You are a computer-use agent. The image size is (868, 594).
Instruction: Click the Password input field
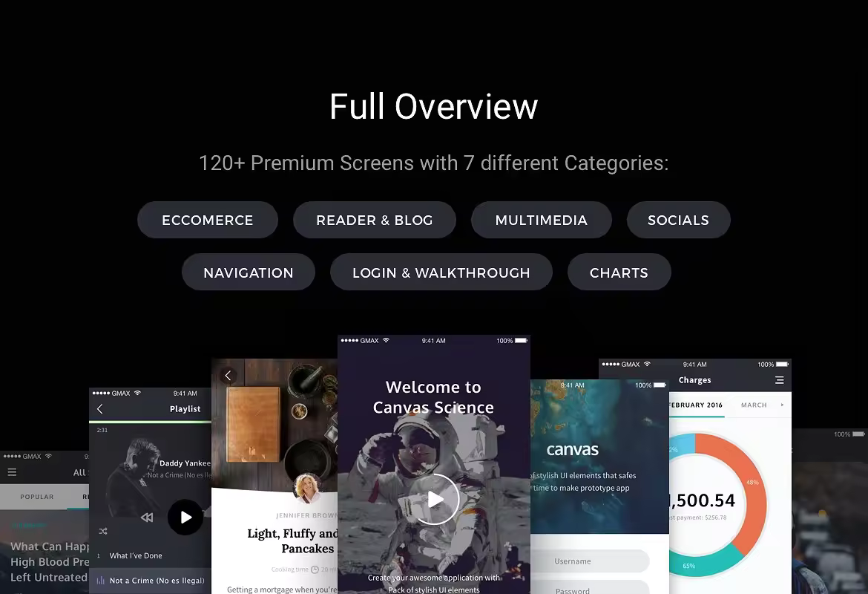coord(590,587)
